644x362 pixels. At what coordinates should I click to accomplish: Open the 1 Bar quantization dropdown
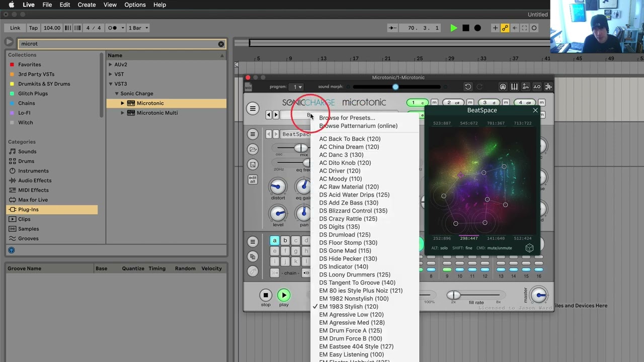pyautogui.click(x=138, y=28)
